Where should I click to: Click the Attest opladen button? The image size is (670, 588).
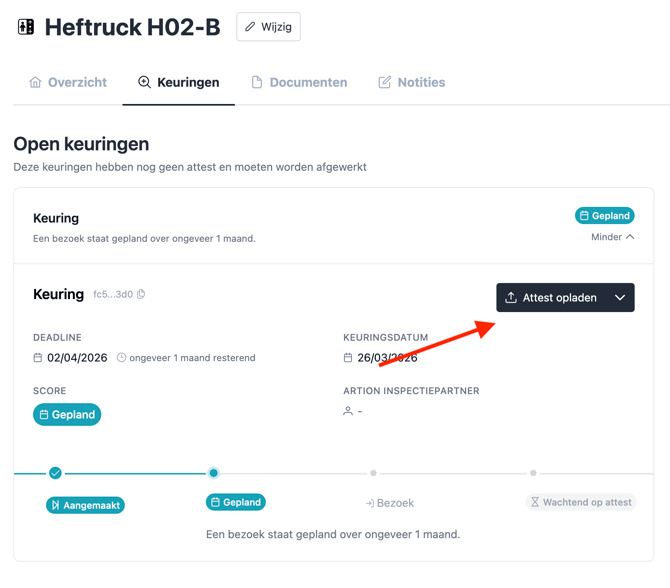[x=552, y=298]
